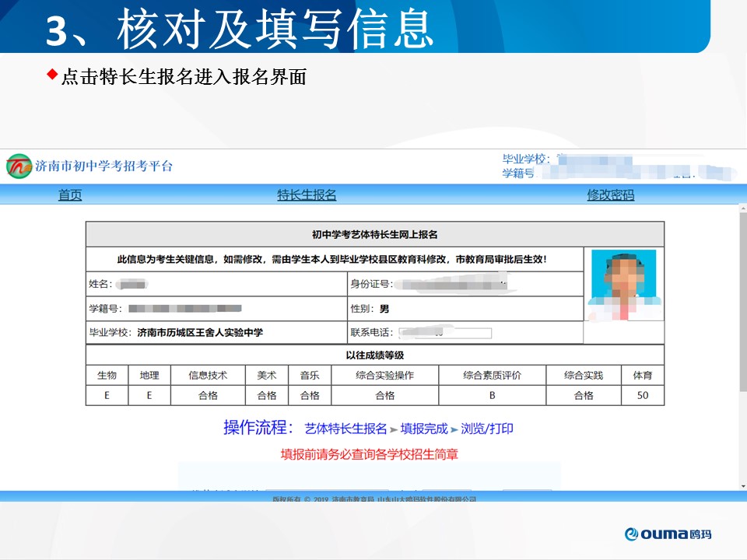Select the 艺体特长生报名 workflow step
Image resolution: width=747 pixels, height=560 pixels.
coord(345,429)
